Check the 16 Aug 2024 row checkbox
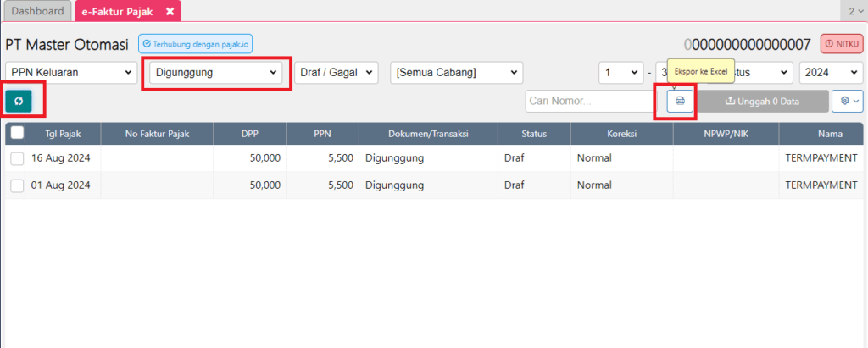Image resolution: width=868 pixels, height=348 pixels. pos(18,158)
